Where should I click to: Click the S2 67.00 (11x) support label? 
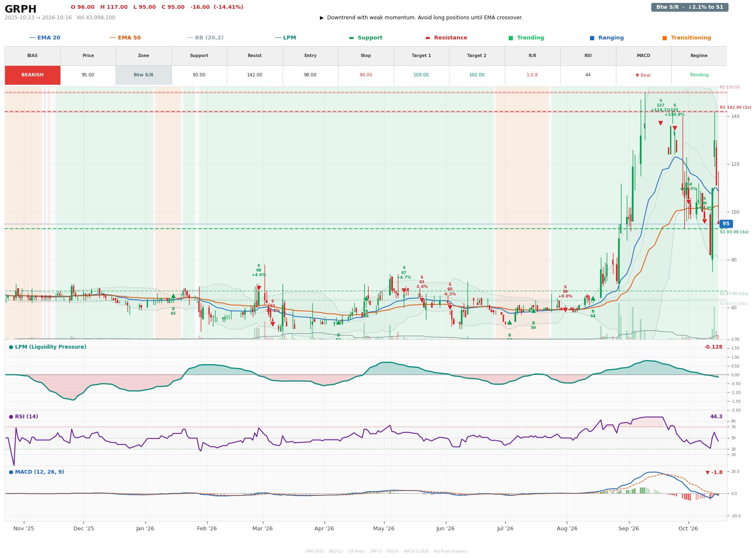734,294
